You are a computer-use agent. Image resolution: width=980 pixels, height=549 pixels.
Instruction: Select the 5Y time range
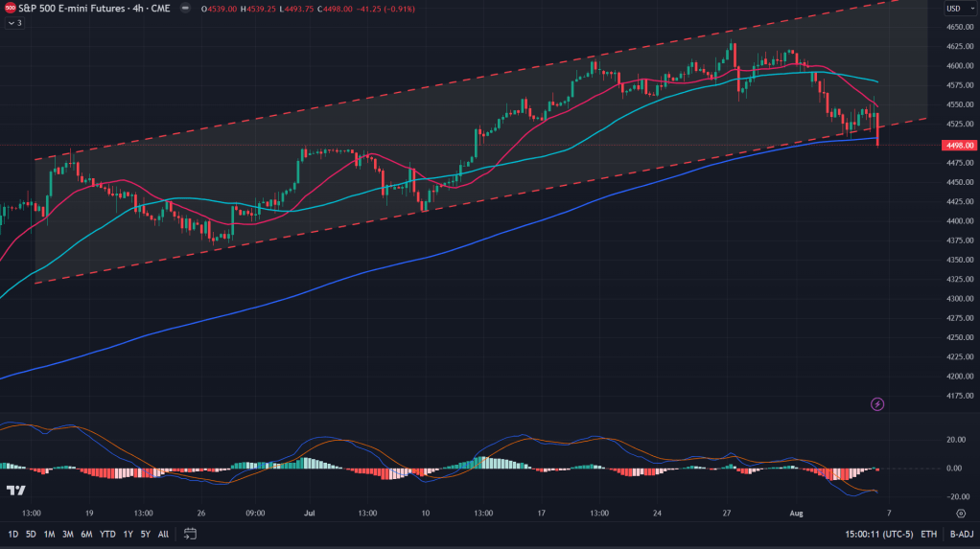[x=145, y=534]
